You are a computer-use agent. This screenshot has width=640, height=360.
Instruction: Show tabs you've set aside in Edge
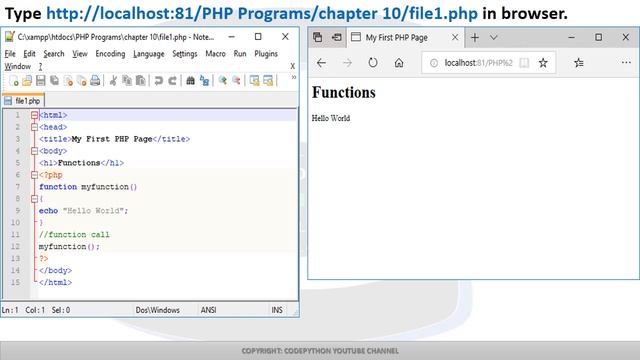(x=318, y=38)
